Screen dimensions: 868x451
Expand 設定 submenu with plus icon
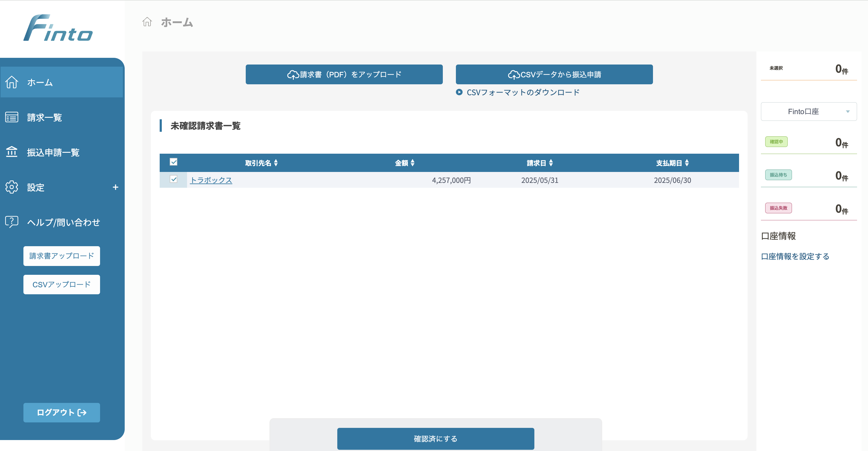coord(115,187)
